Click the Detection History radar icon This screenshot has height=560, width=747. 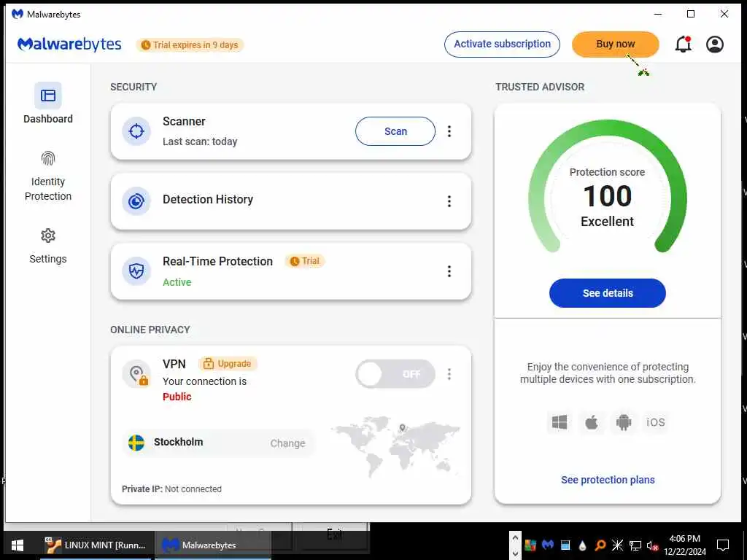pyautogui.click(x=136, y=201)
